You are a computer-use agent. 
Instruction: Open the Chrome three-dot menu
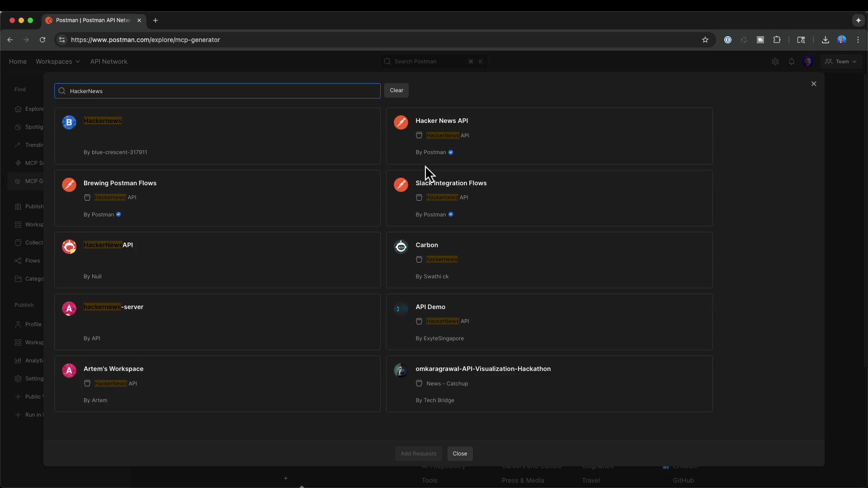click(x=858, y=40)
